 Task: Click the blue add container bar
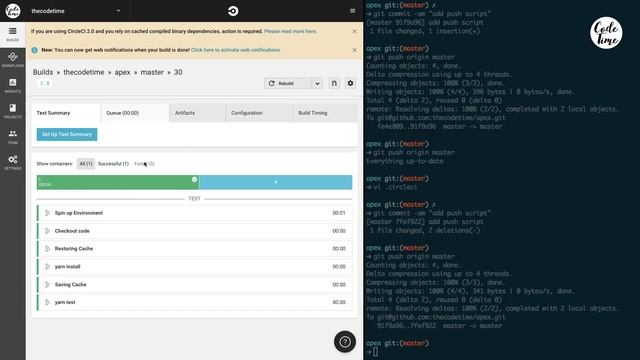point(276,182)
